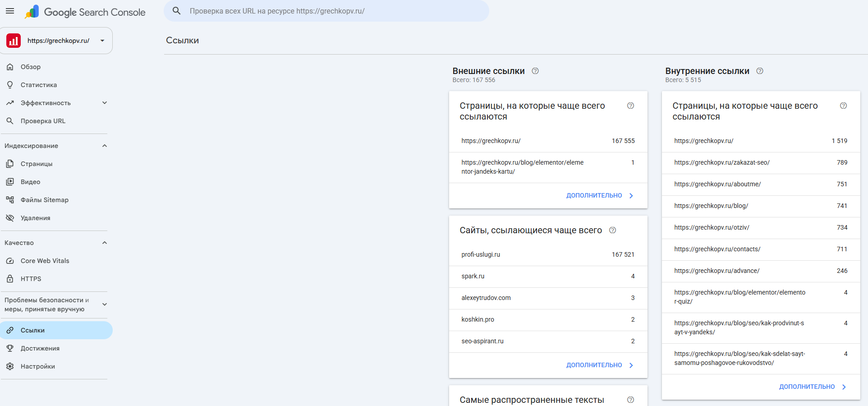Click ДОПОЛНИТЕЛЬНО under top linking sites

(600, 365)
